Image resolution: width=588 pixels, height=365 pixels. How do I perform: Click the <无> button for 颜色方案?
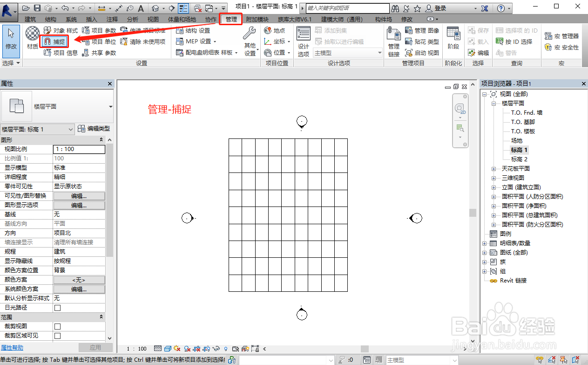(79, 280)
